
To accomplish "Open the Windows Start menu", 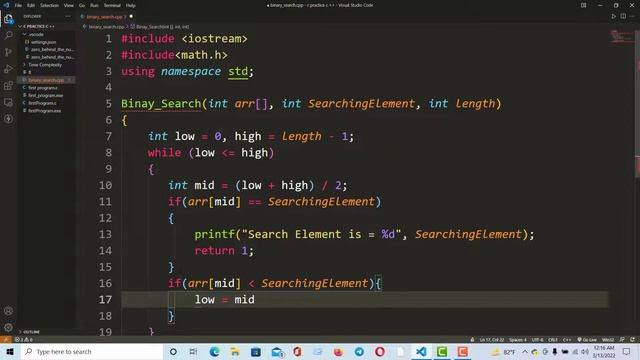I will click(10, 351).
